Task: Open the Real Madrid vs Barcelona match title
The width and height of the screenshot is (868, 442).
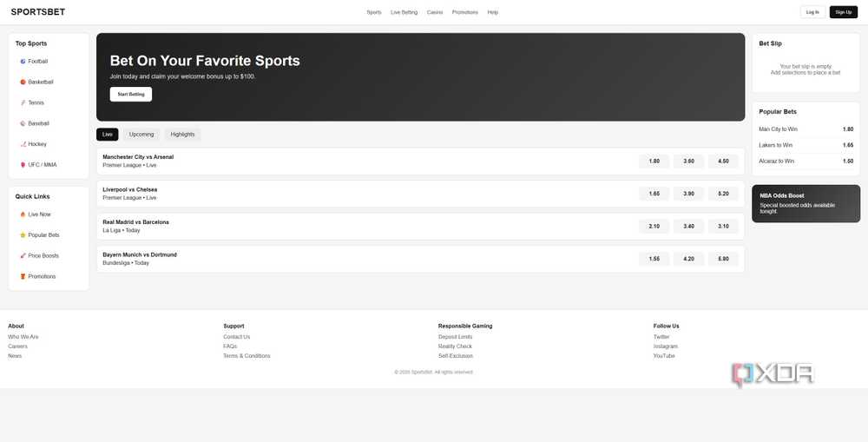Action: coord(135,222)
